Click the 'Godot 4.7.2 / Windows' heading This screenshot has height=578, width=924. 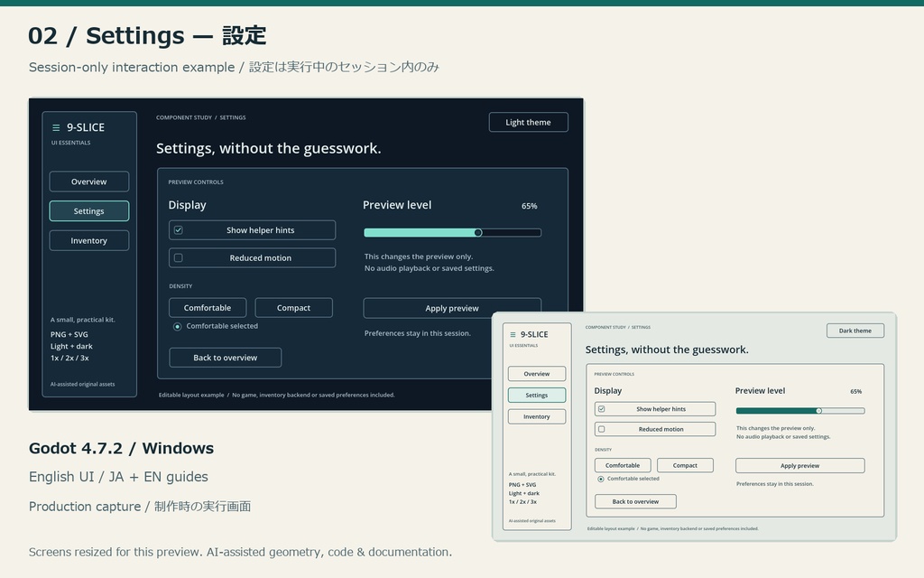click(x=122, y=448)
